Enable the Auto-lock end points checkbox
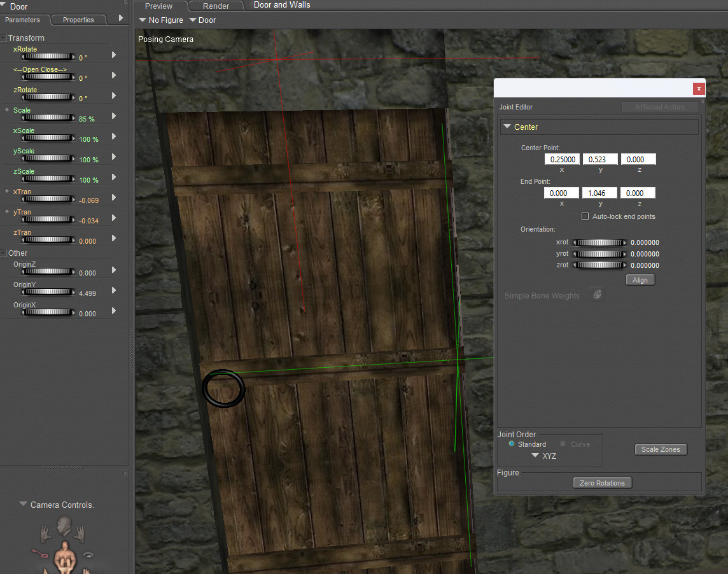Viewport: 728px width, 574px height. pyautogui.click(x=585, y=216)
